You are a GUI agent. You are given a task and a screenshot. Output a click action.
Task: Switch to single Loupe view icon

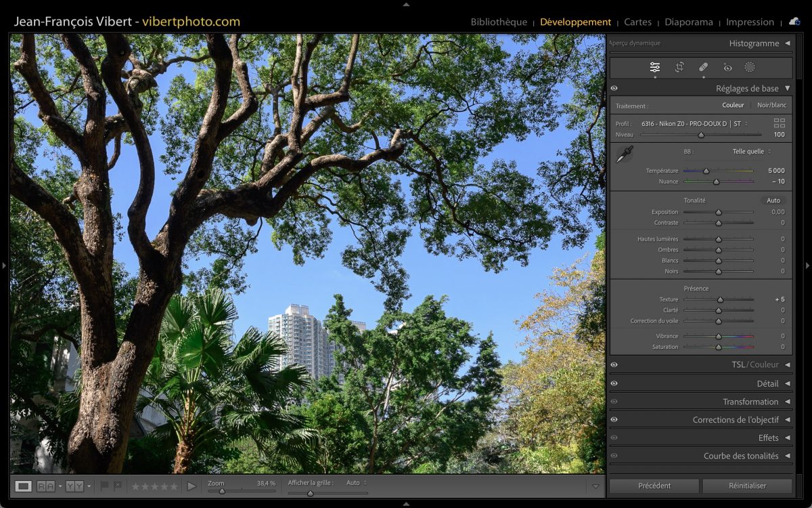point(24,486)
